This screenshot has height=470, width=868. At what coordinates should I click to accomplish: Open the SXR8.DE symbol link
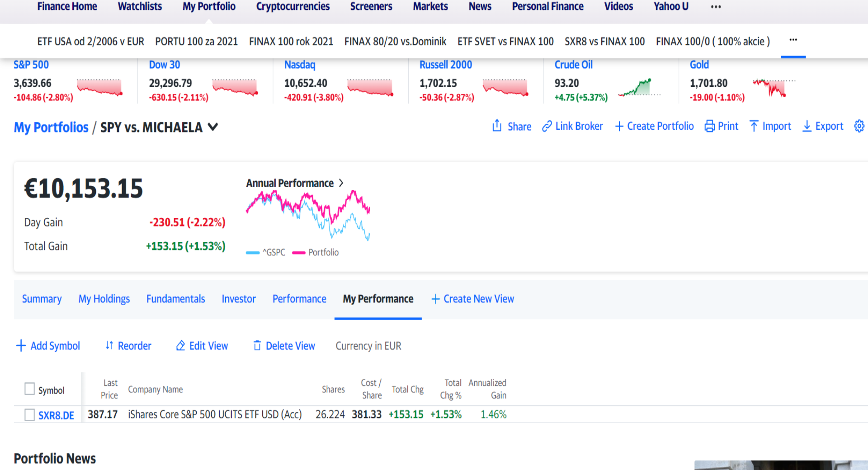click(56, 415)
